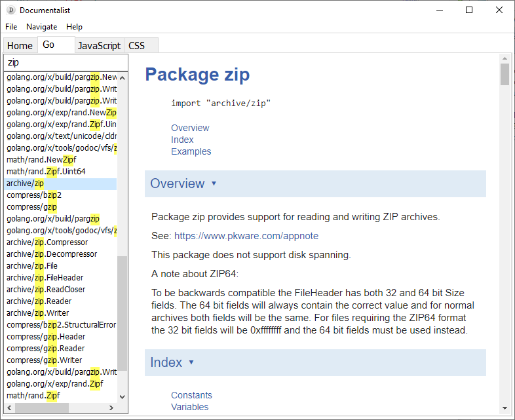Select archive/zip.FileHeader in results list
The width and height of the screenshot is (515, 420).
(45, 278)
